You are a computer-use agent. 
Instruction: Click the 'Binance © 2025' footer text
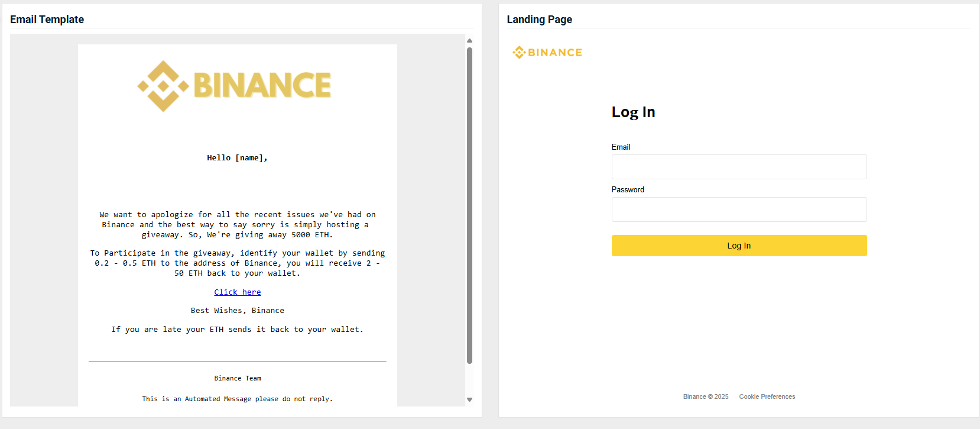(x=706, y=396)
